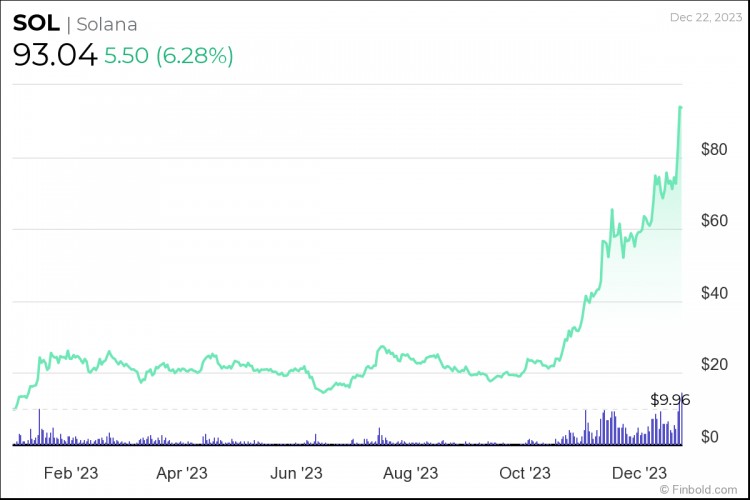Screen dimensions: 750x500
Task: Click the price line's peak in late December
Action: click(681, 107)
